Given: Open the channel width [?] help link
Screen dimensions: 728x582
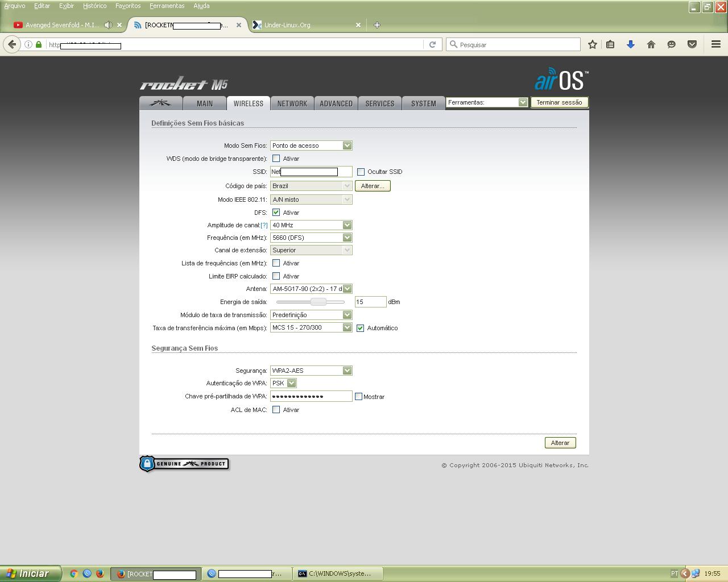Looking at the screenshot, I should click(x=264, y=225).
